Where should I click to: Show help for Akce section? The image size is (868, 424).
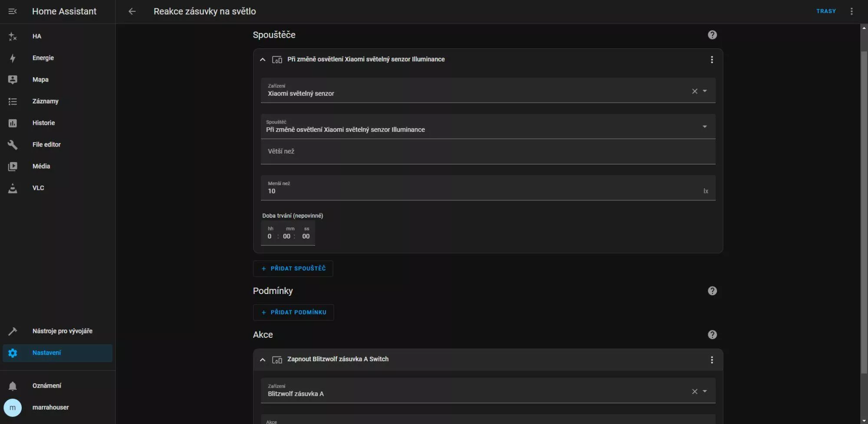tap(712, 335)
